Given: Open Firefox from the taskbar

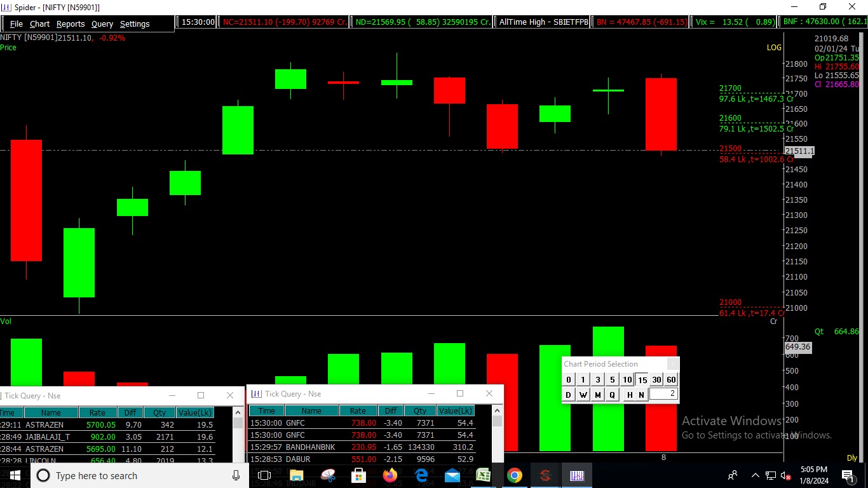Looking at the screenshot, I should (x=390, y=475).
